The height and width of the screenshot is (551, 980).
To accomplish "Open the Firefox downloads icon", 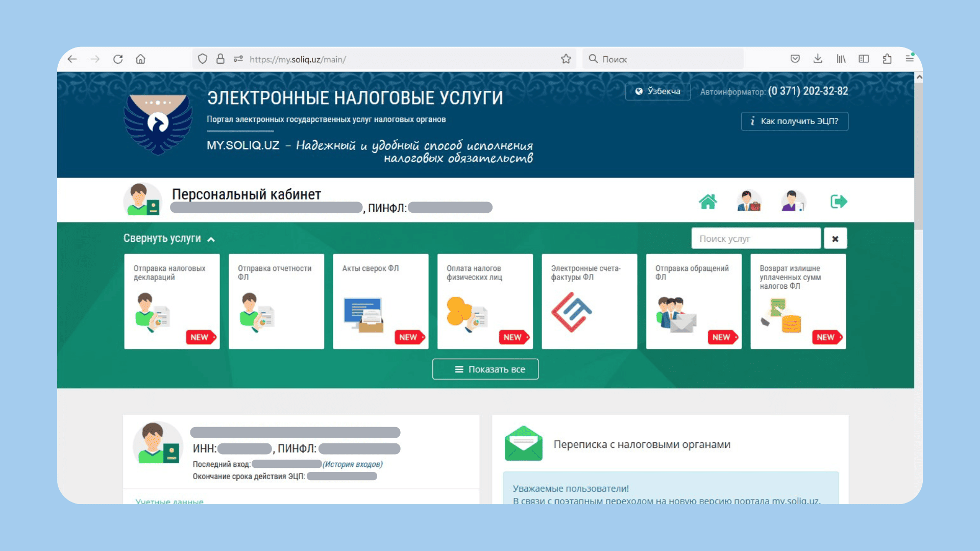I will pos(818,59).
